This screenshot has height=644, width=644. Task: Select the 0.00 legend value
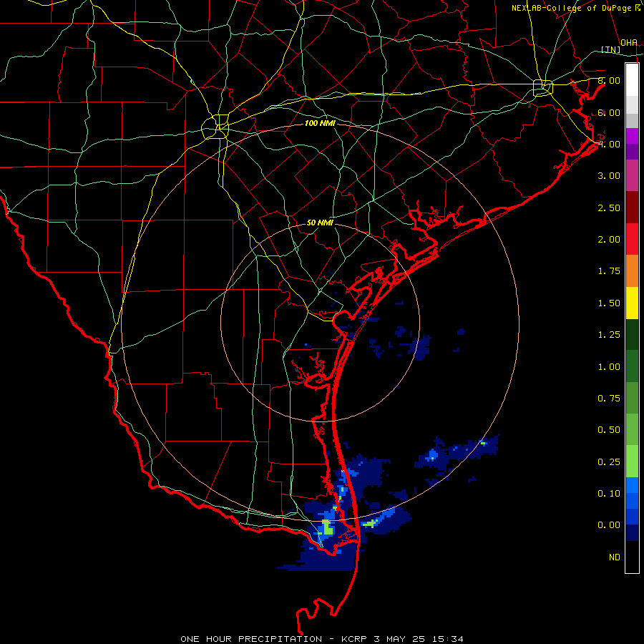tap(609, 525)
